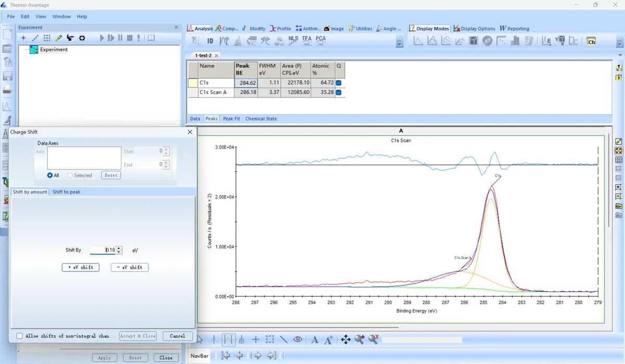Enable allow shifts of non-integral channels checkbox
The height and width of the screenshot is (364, 625).
pos(20,336)
